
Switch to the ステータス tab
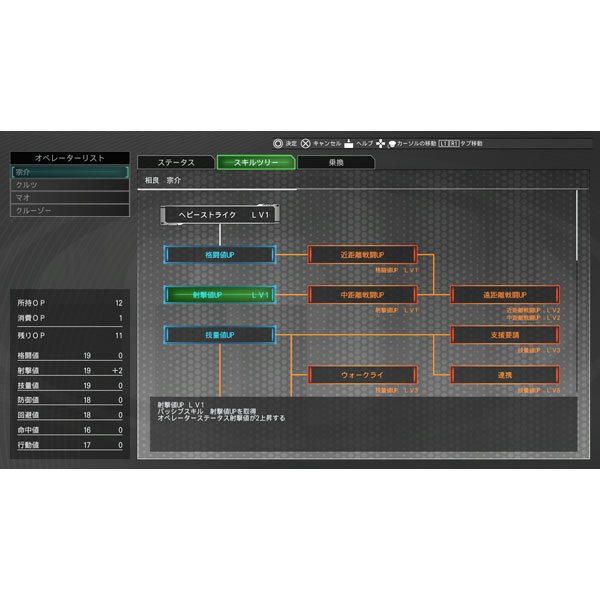coord(174,162)
